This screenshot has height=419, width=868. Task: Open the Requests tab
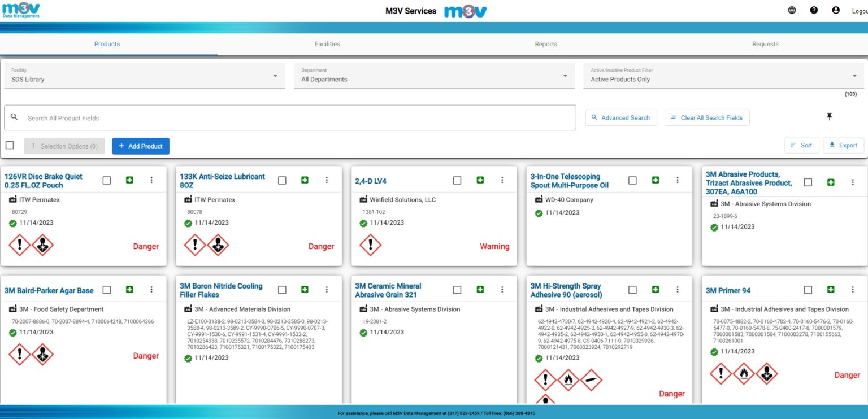[765, 43]
